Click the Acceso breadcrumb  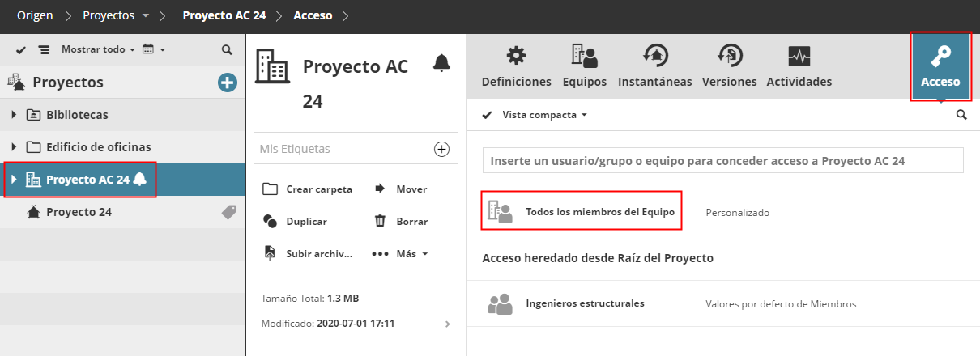(313, 15)
